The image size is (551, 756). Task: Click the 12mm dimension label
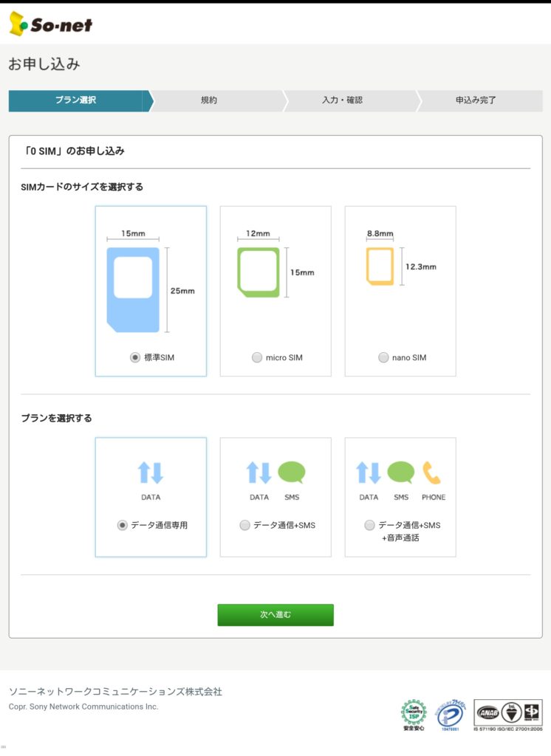pyautogui.click(x=258, y=233)
